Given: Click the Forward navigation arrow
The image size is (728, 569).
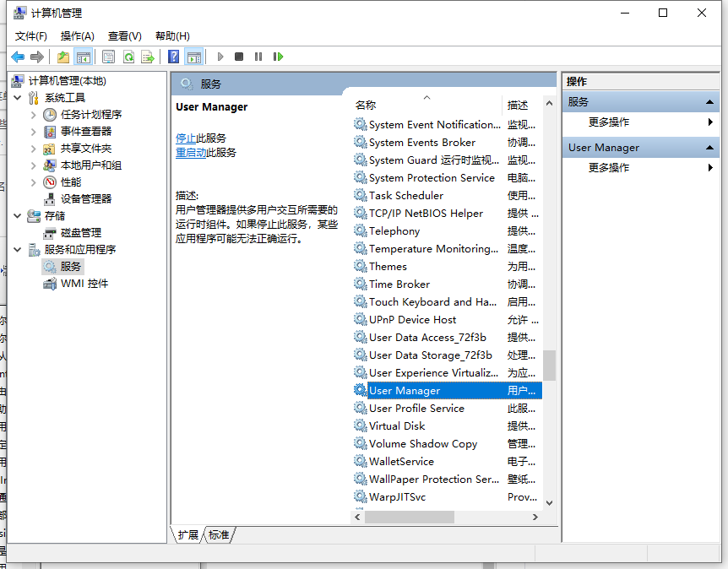Looking at the screenshot, I should 35,56.
